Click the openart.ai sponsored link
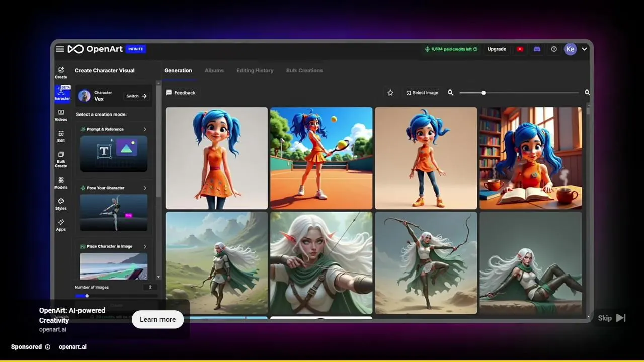This screenshot has height=362, width=644. (x=72, y=347)
